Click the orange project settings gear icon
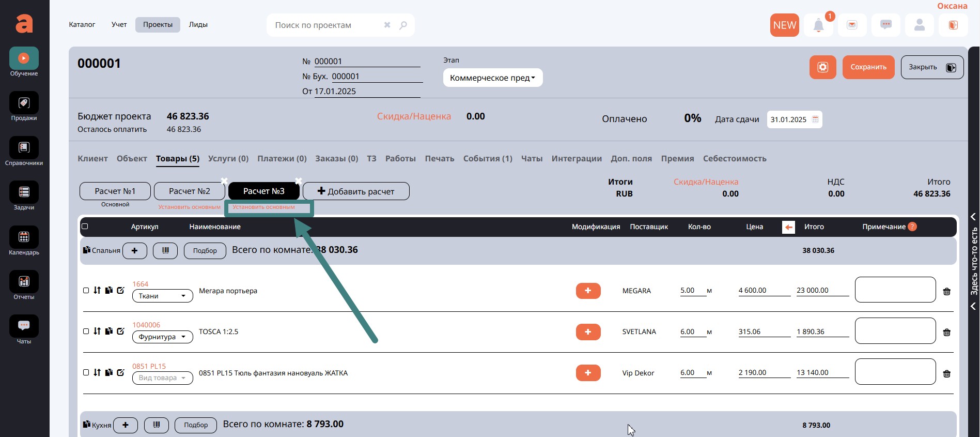The width and height of the screenshot is (980, 437). 822,67
